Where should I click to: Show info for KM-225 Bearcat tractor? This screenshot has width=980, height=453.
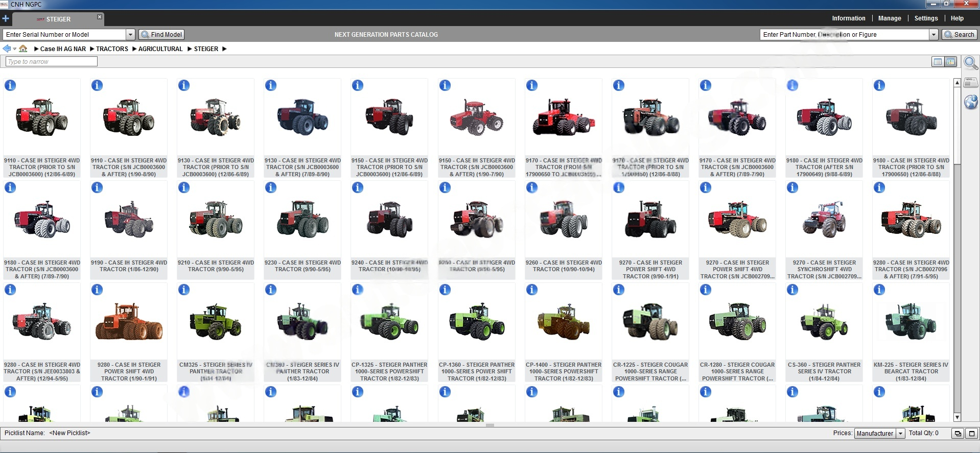point(879,290)
